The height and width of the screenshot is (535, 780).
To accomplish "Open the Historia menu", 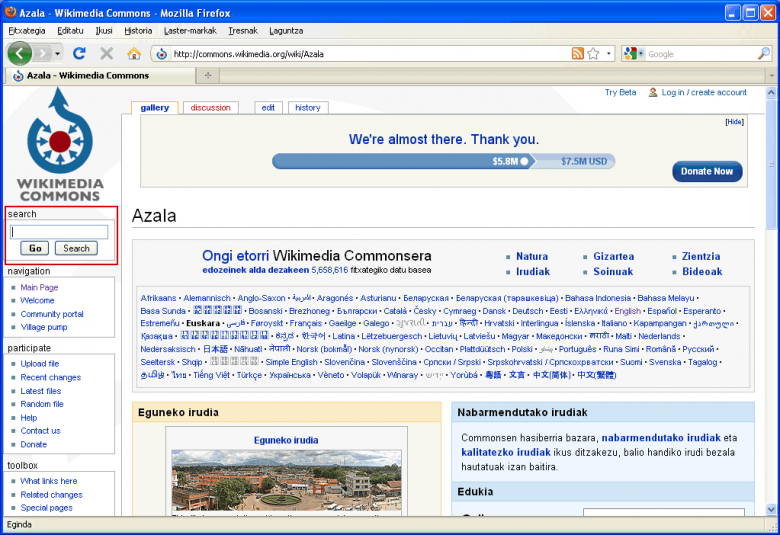I will [x=138, y=31].
